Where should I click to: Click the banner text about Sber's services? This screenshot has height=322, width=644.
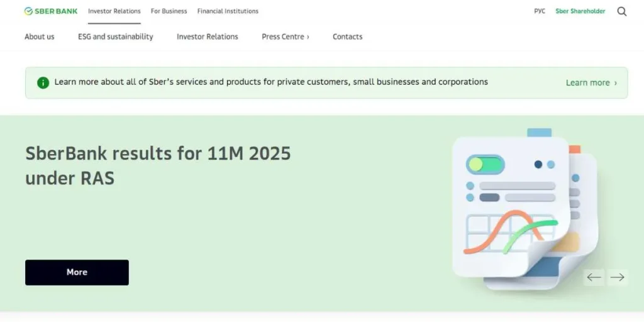(271, 82)
